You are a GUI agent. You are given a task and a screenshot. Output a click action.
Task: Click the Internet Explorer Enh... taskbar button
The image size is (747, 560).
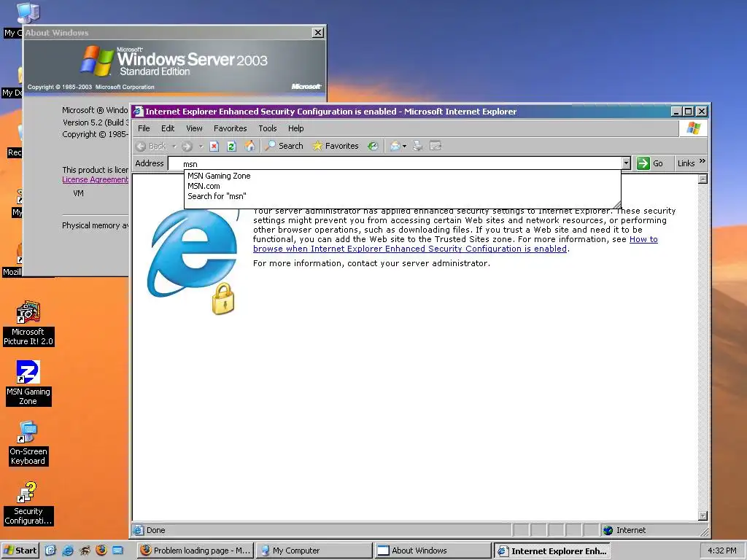pos(552,551)
